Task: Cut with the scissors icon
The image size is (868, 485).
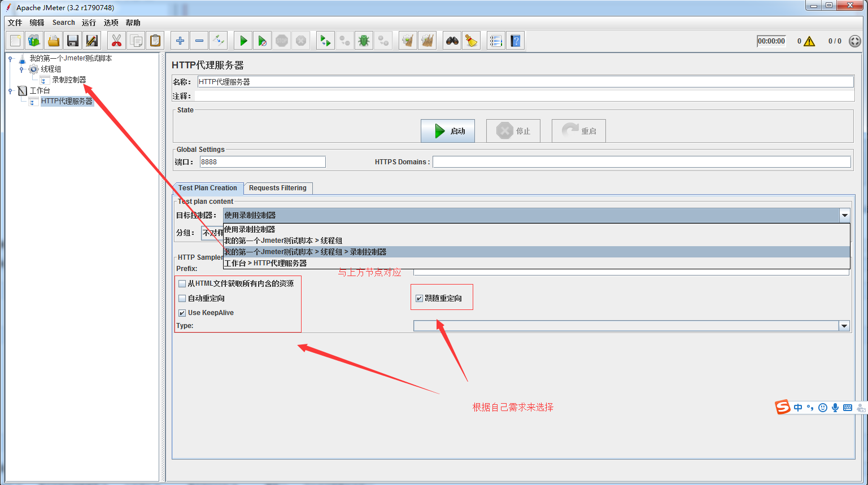Action: click(x=116, y=41)
